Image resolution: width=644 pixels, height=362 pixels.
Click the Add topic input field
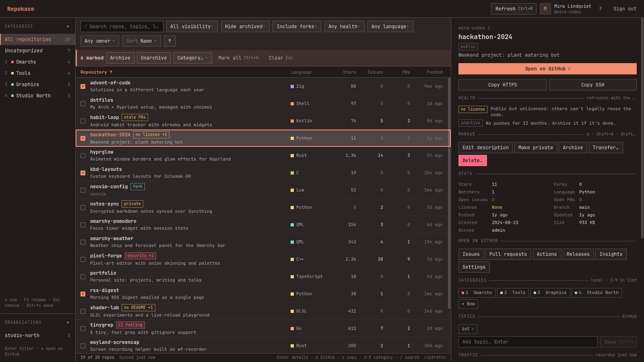tap(528, 342)
